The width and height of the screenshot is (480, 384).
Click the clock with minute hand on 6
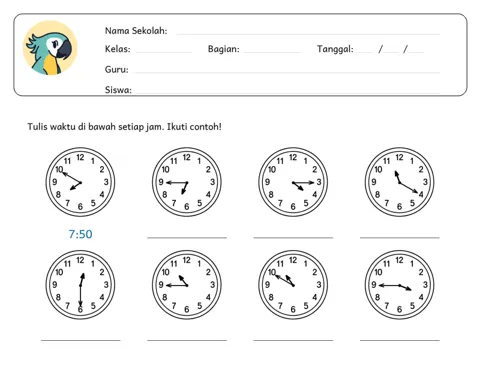tap(80, 285)
